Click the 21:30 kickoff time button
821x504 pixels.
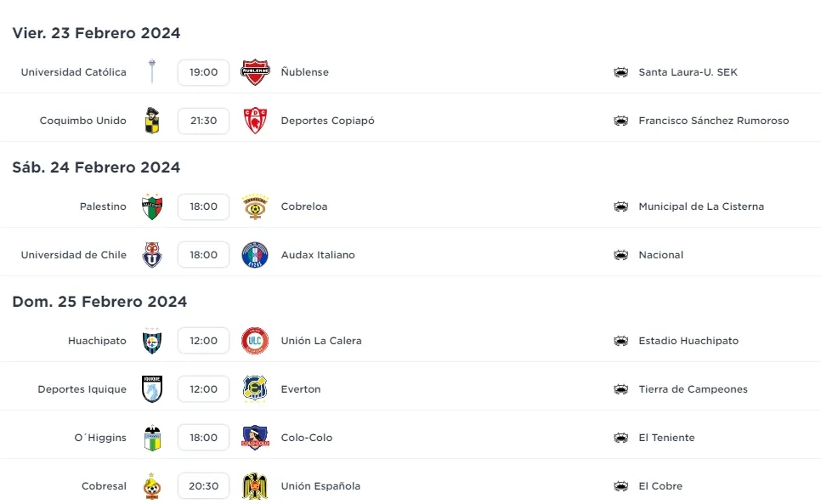click(203, 121)
